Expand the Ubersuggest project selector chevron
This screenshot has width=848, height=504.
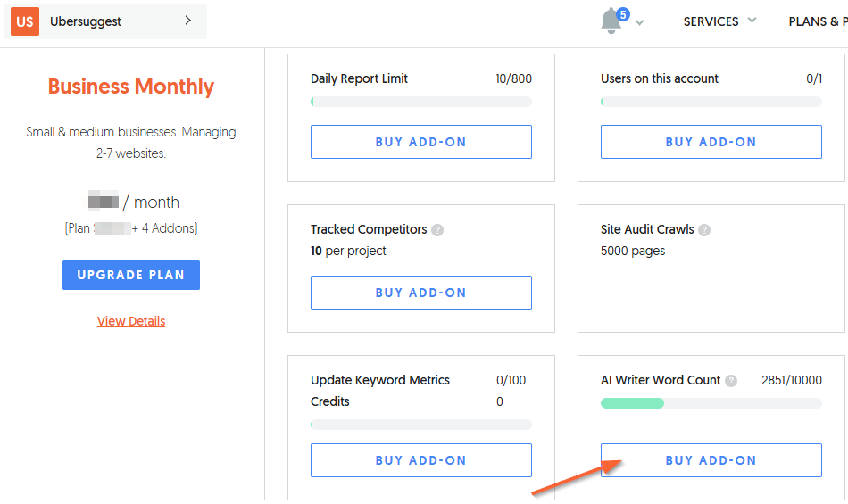[187, 21]
